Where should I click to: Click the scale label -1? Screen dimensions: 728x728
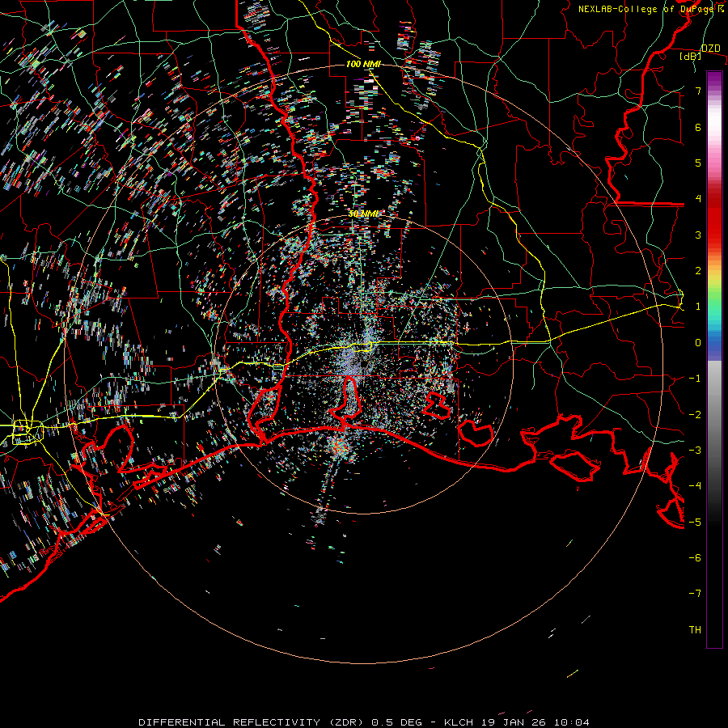point(695,379)
